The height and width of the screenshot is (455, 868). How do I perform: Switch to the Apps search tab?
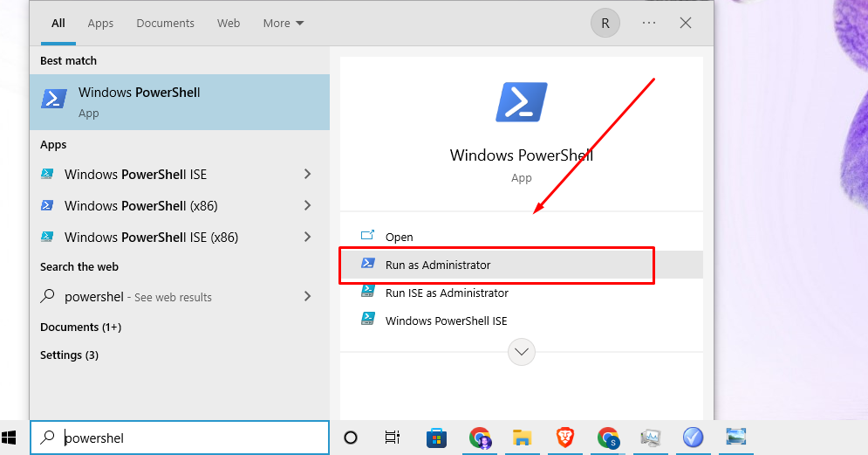100,24
